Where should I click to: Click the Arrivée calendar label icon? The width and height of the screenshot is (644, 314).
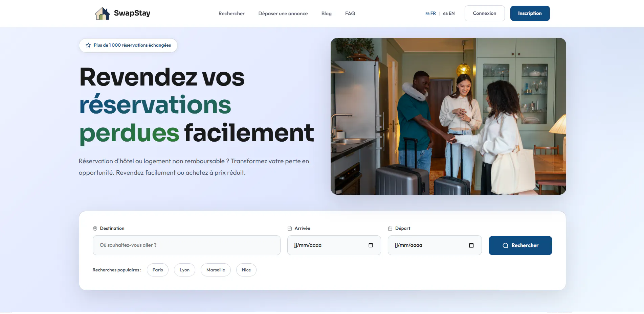(290, 228)
